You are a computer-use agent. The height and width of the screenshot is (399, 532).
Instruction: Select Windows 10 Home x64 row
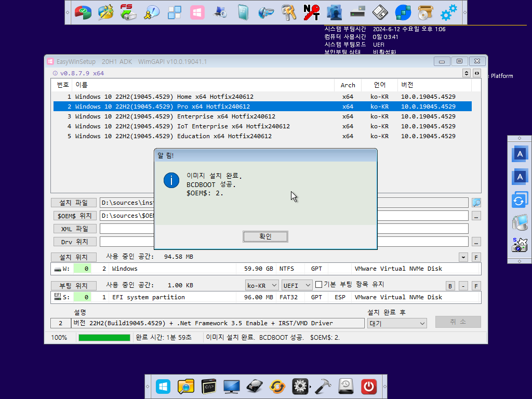262,97
